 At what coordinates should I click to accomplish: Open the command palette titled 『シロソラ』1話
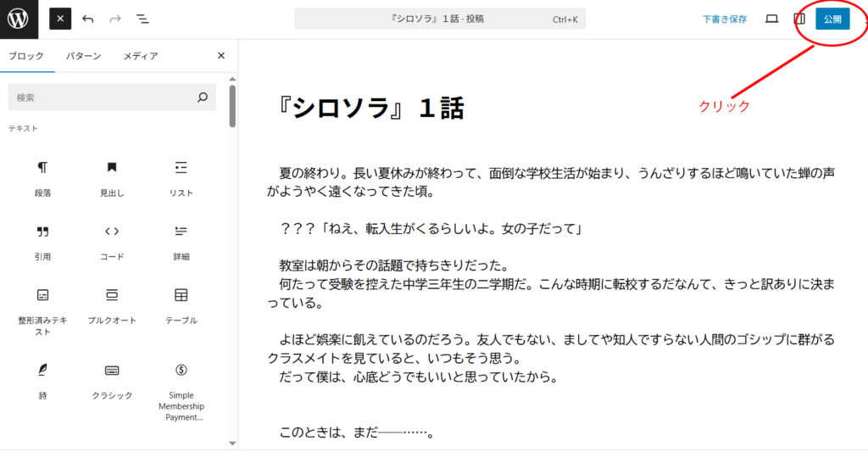click(x=440, y=19)
